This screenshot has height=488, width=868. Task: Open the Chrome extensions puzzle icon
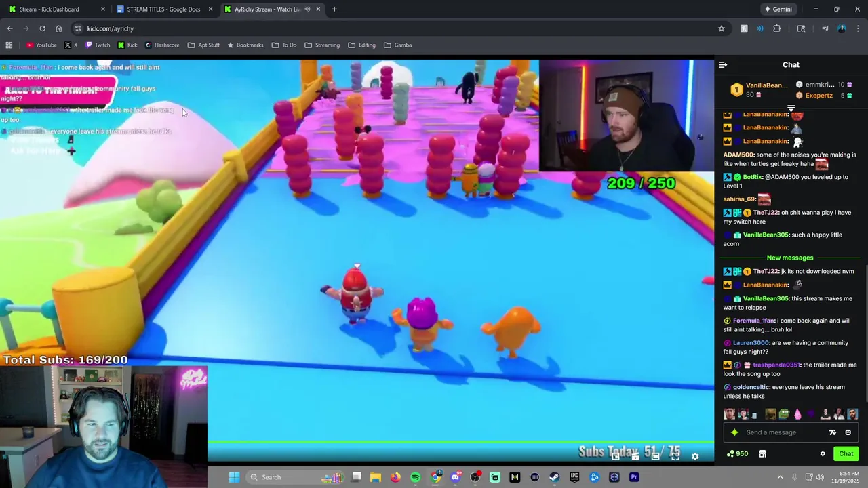coord(777,28)
